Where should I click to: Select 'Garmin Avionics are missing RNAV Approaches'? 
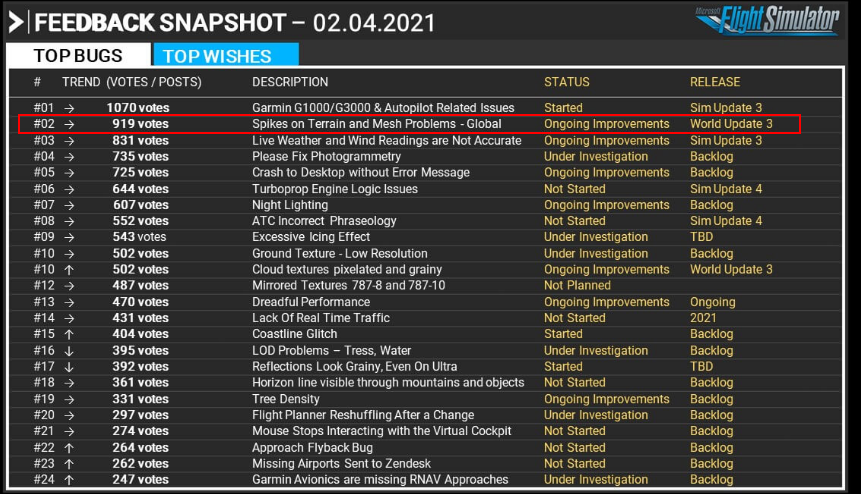(380, 479)
